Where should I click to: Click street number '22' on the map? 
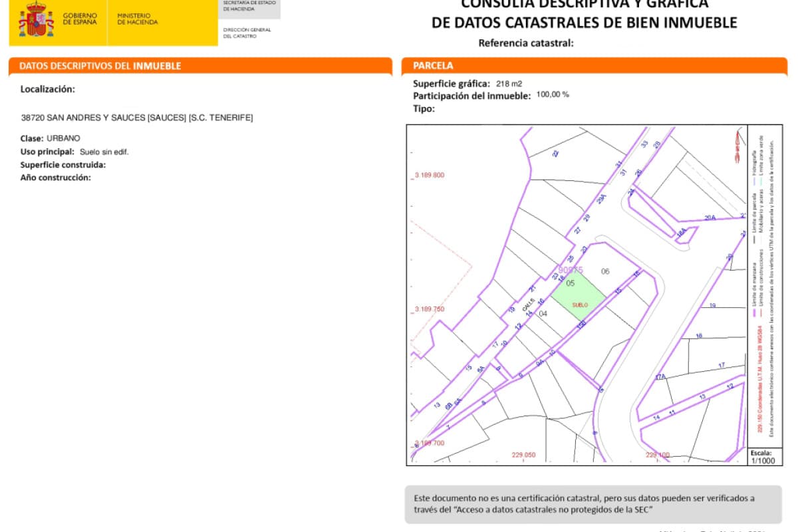tap(555, 153)
